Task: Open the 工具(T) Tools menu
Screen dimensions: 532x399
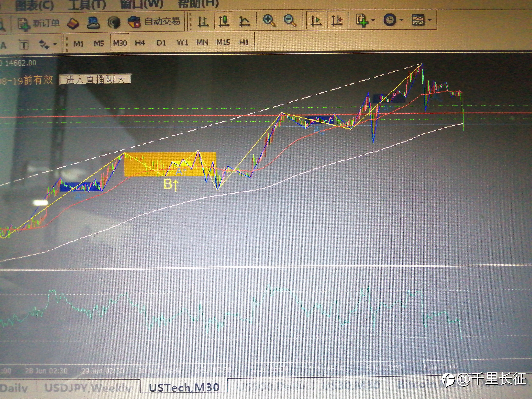Action: [x=87, y=5]
